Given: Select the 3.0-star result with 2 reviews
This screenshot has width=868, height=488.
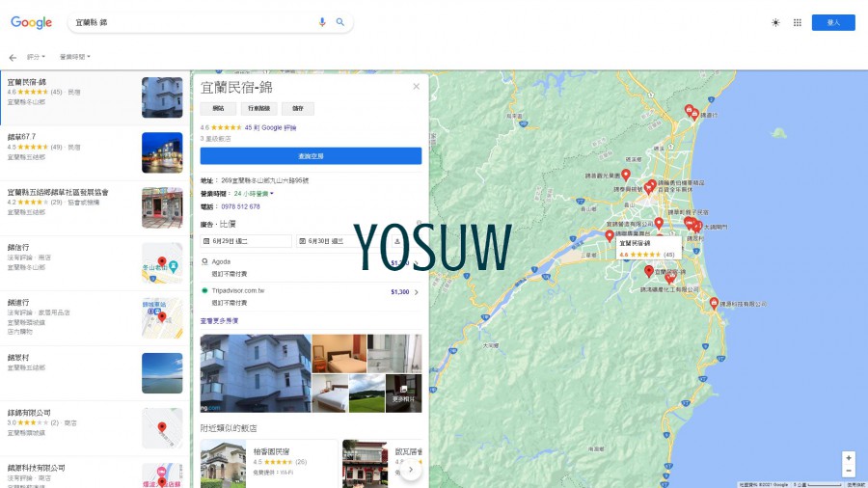Looking at the screenshot, I should [x=95, y=427].
